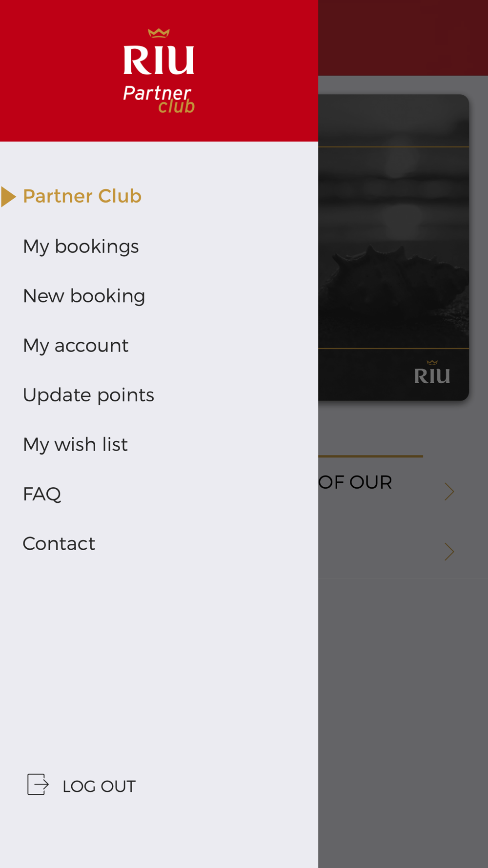Tap the chevron on the row beneath "OF OUR"
This screenshot has height=868, width=488.
click(x=449, y=552)
